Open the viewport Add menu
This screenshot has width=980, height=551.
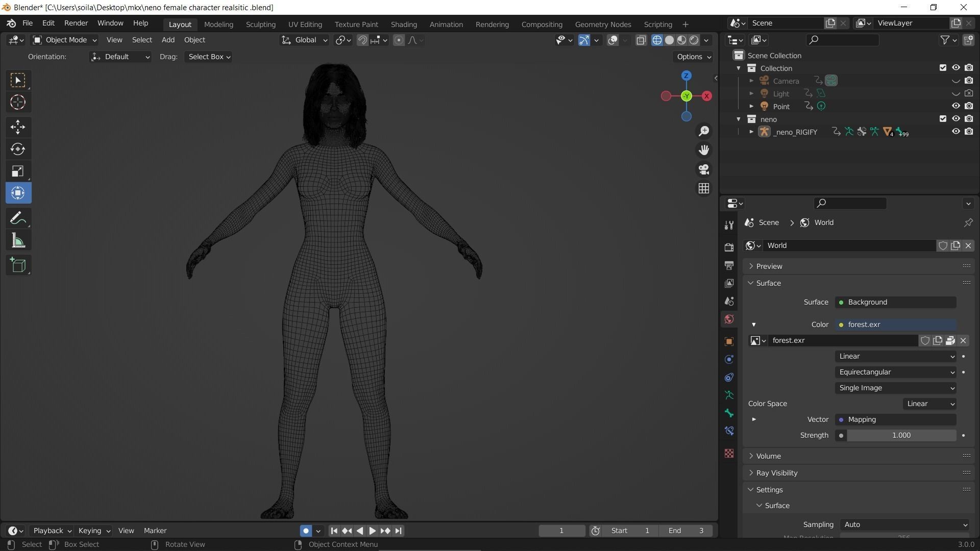168,40
